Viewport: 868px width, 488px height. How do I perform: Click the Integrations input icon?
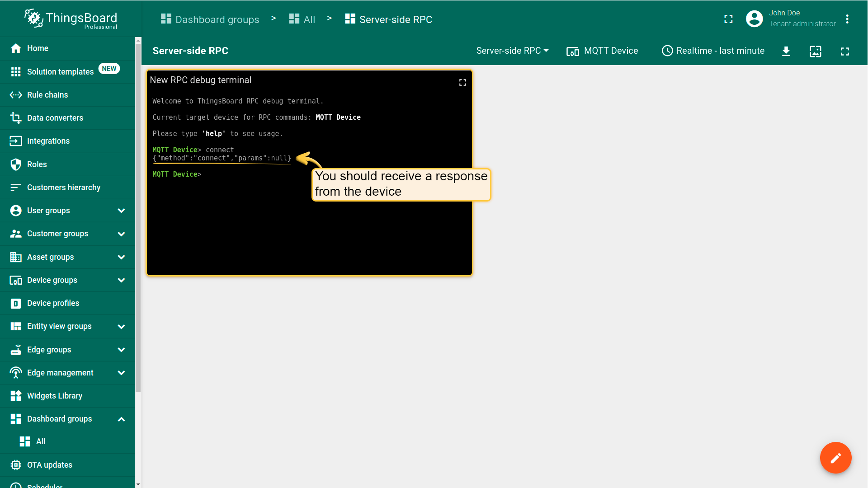[x=16, y=141]
